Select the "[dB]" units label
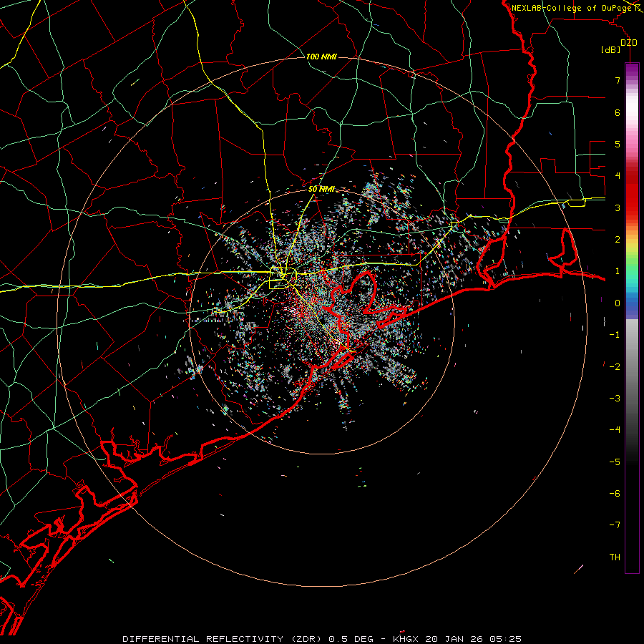The height and width of the screenshot is (644, 644). pyautogui.click(x=611, y=49)
